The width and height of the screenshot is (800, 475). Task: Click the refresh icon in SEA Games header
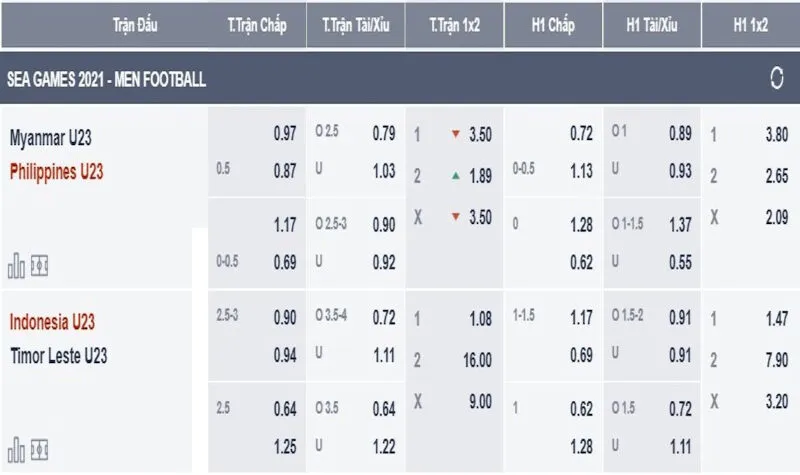pyautogui.click(x=776, y=78)
